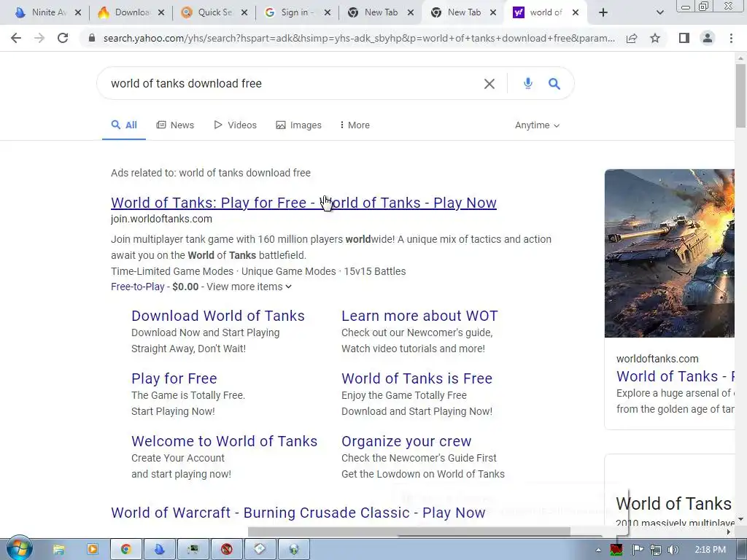Switch to the Quick Se tab
The width and height of the screenshot is (747, 560).
[x=208, y=13]
